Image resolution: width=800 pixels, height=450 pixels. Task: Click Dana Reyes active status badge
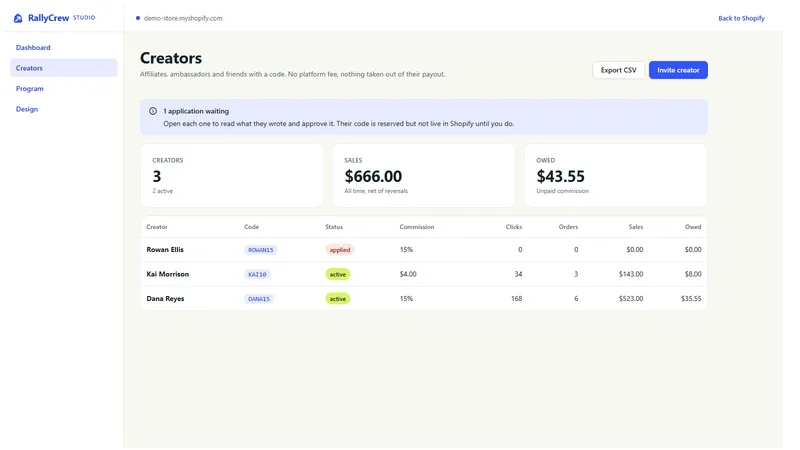pyautogui.click(x=338, y=299)
